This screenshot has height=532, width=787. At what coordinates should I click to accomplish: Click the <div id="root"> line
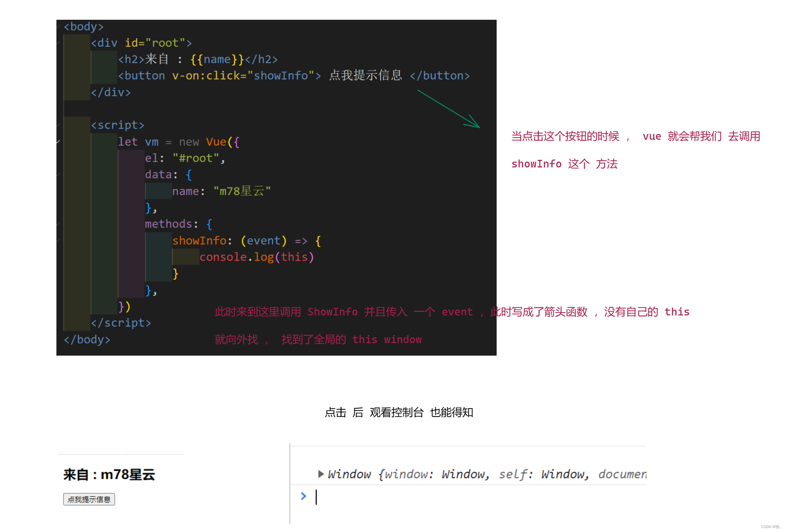click(x=141, y=43)
